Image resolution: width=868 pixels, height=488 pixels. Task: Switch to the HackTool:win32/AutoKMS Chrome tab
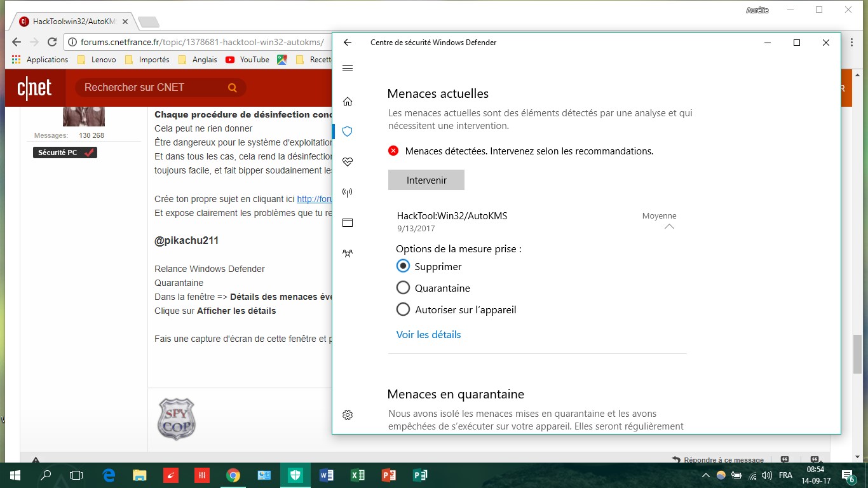pos(74,22)
